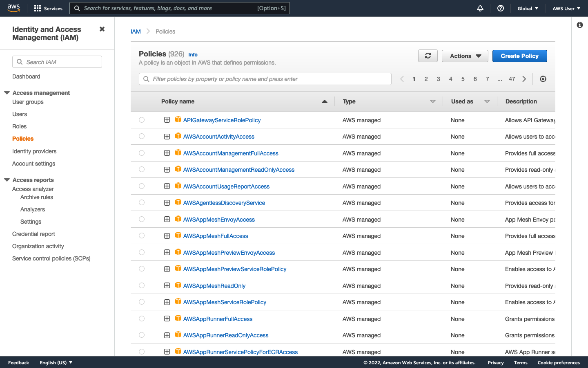Expand the Type column filter dropdown
This screenshot has width=588, height=368.
(432, 101)
